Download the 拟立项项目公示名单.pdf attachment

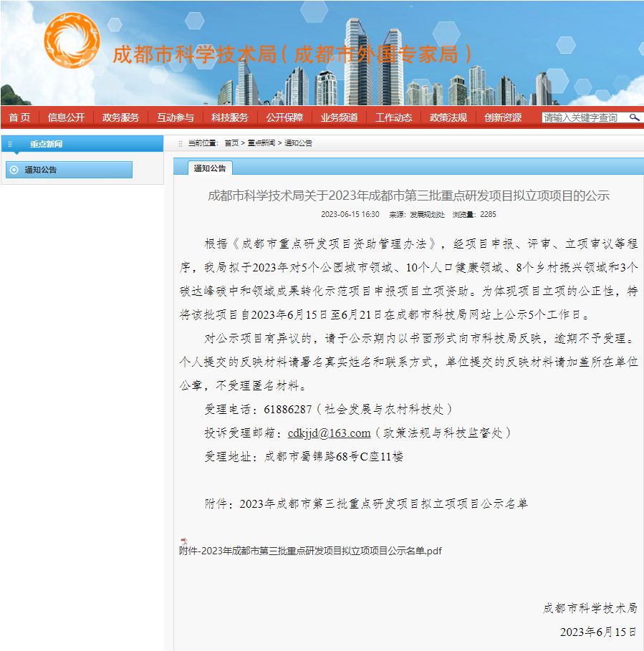click(x=310, y=551)
